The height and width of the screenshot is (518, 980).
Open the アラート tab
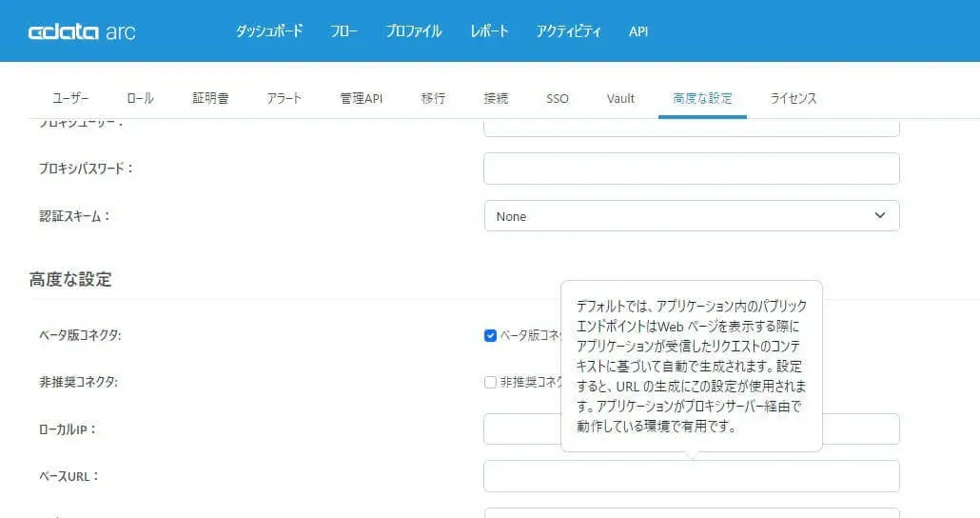coord(284,98)
